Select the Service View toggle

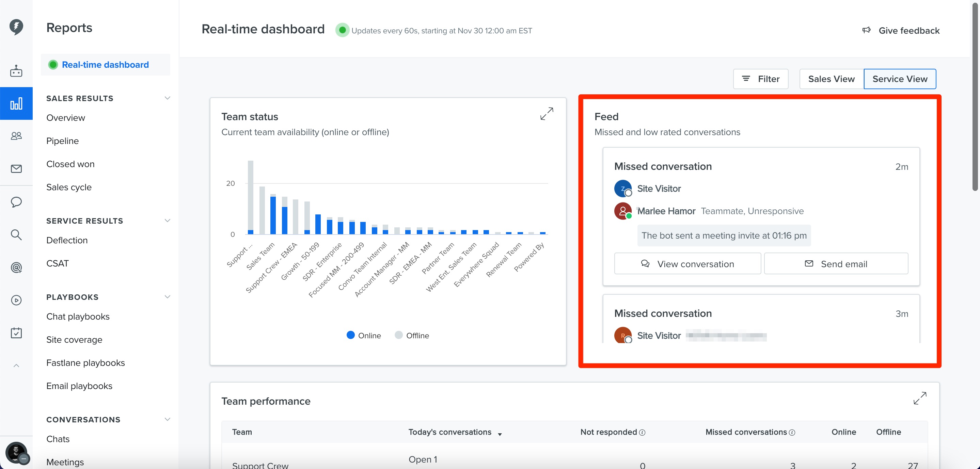(900, 79)
